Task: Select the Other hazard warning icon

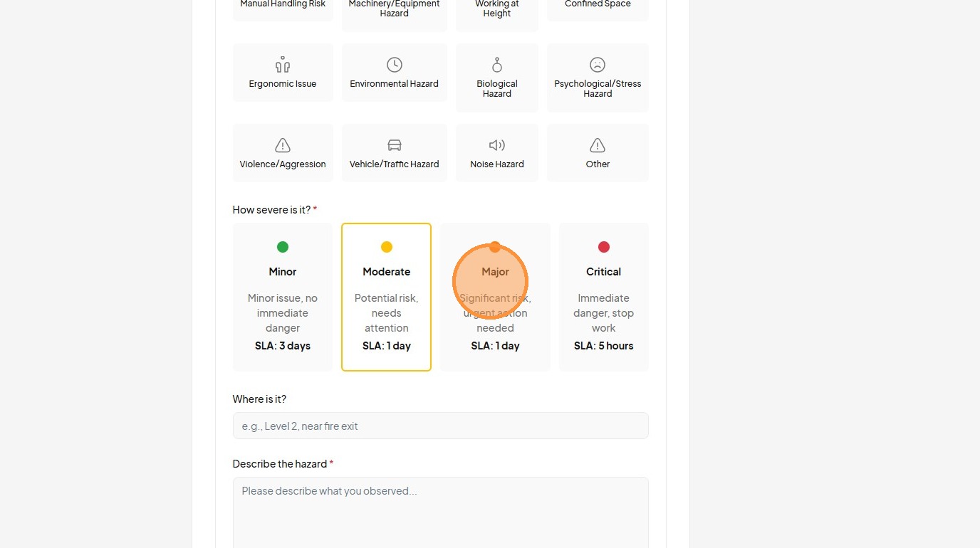Action: [598, 145]
